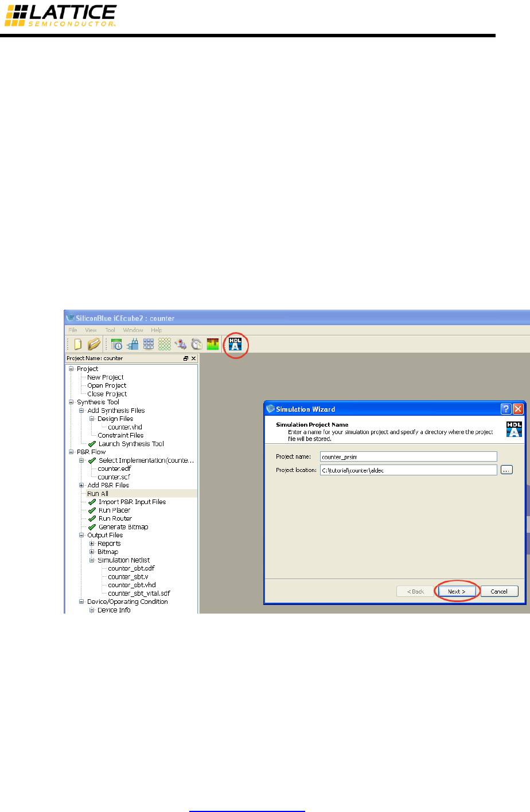Click the Next > button
The height and width of the screenshot is (812, 530).
point(457,591)
